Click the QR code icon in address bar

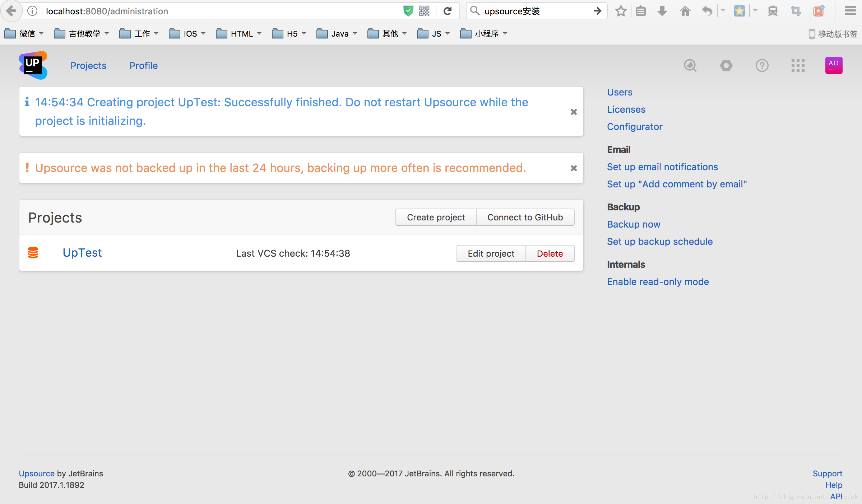[x=424, y=11]
